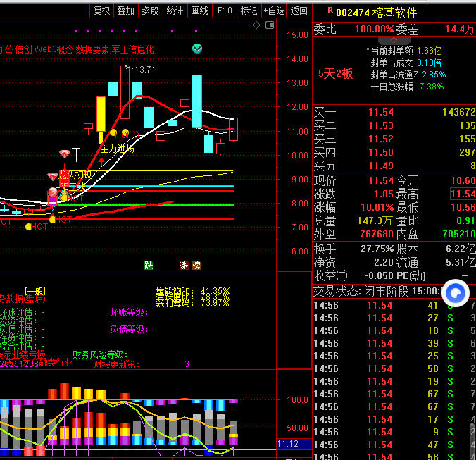This screenshot has width=476, height=460.
Task: Open the 多股 multi-stock view
Action: click(x=150, y=11)
